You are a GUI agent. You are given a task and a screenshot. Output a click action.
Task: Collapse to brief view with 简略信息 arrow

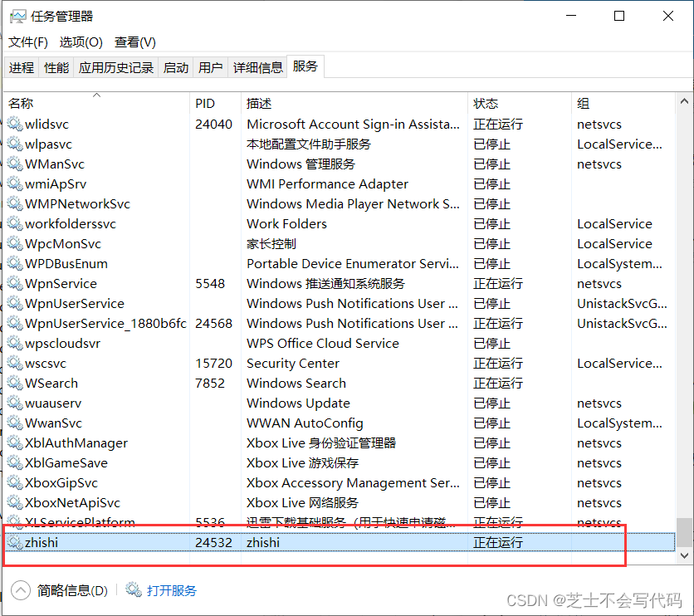click(21, 590)
